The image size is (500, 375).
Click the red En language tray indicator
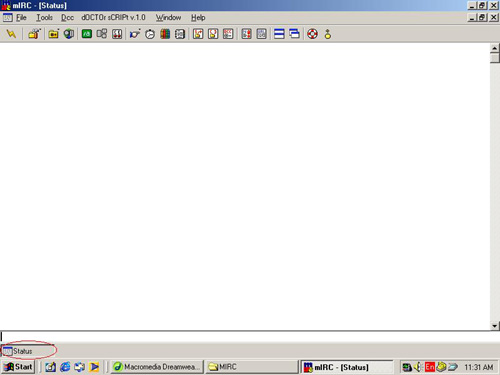pos(430,367)
